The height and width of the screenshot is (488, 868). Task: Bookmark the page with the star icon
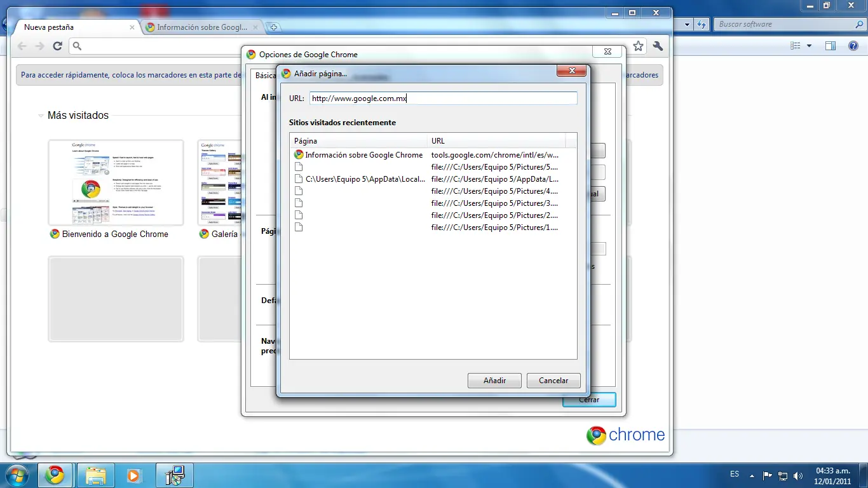tap(638, 46)
